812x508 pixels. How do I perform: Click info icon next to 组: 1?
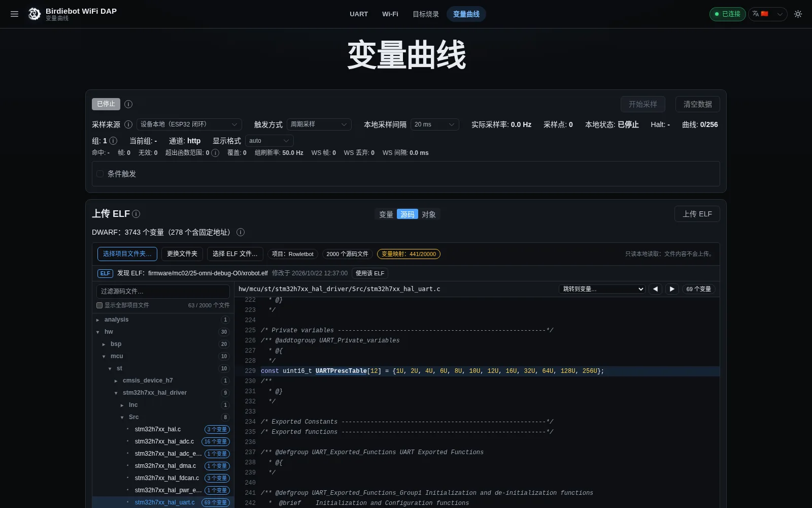click(113, 141)
